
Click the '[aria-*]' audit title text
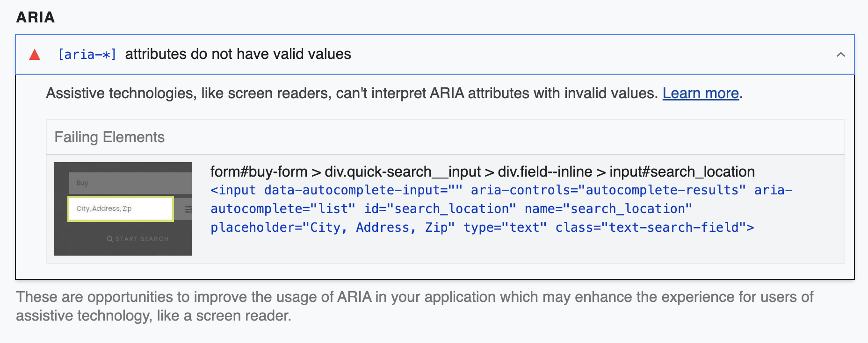point(87,55)
